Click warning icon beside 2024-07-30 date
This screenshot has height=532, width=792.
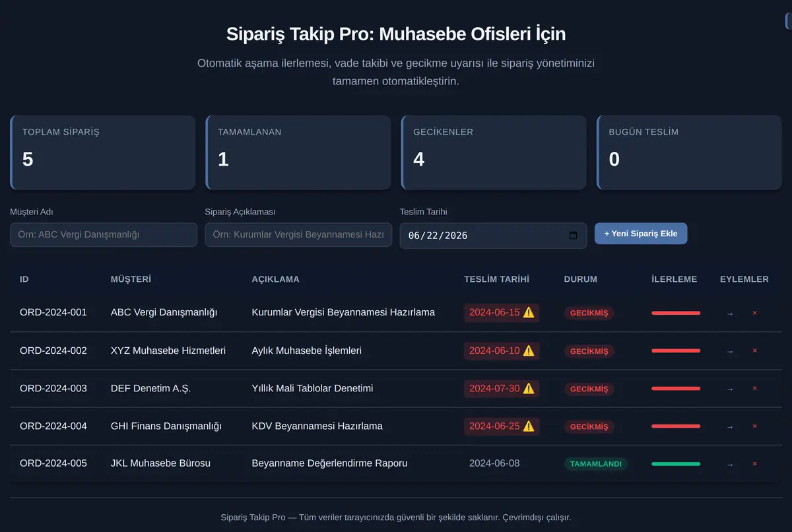529,388
